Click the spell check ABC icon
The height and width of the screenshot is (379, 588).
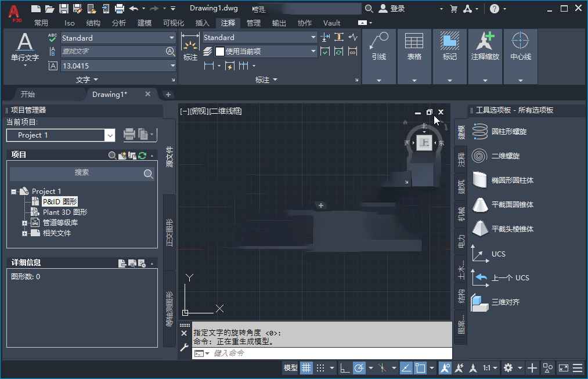[x=52, y=38]
